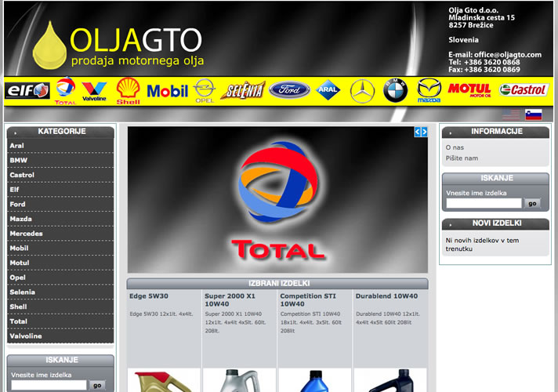Open the Edge 5W30 product title
The image size is (558, 392).
click(x=149, y=296)
